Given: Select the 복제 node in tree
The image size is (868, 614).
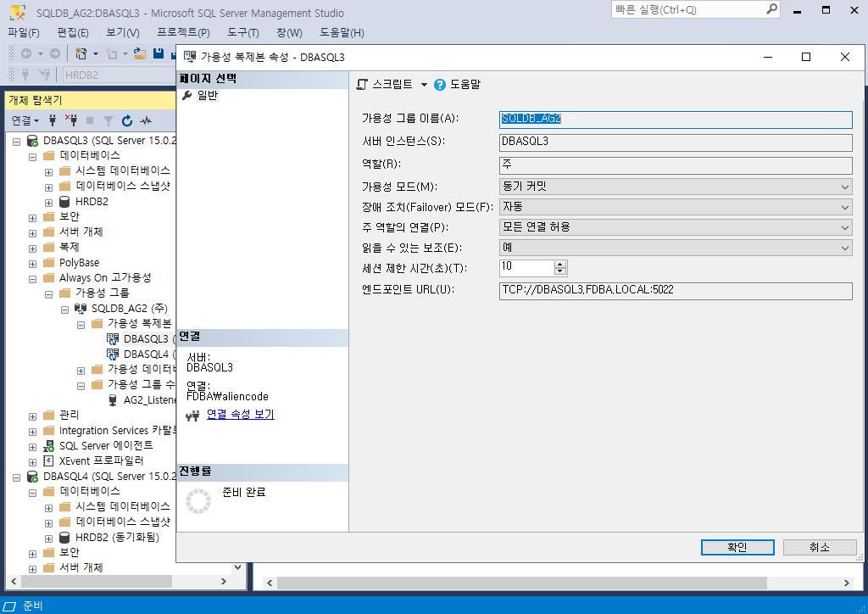Looking at the screenshot, I should pos(70,247).
